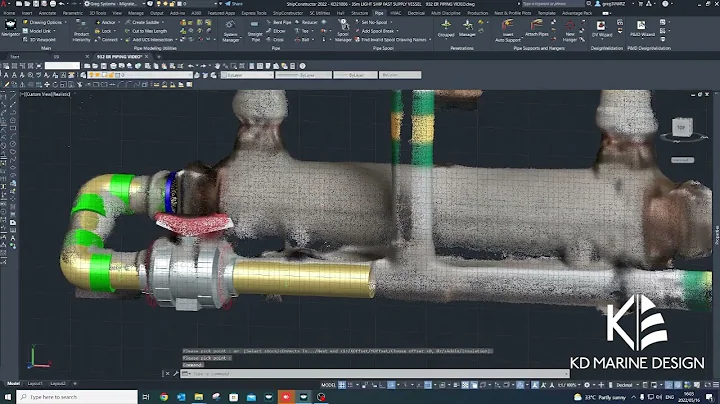Open File Explorer from taskbar
The width and height of the screenshot is (720, 404).
coord(199,397)
